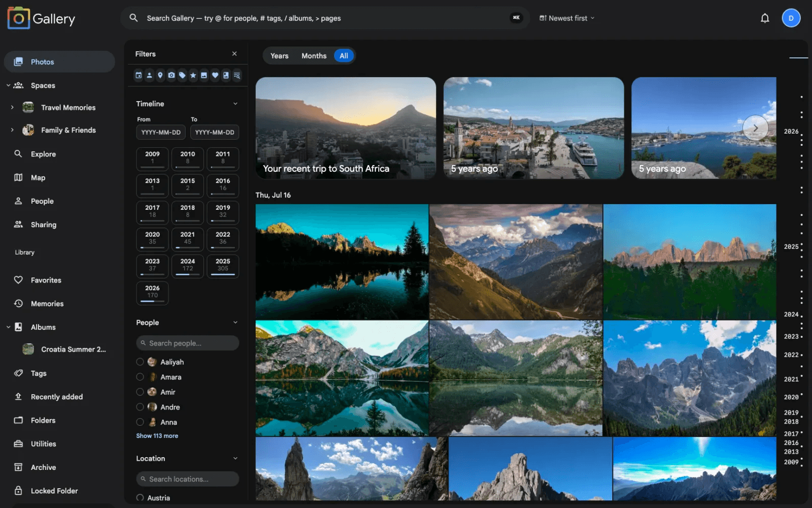Viewport: 812px width, 508px height.
Task: Expand the Family & Friends space
Action: (x=12, y=130)
